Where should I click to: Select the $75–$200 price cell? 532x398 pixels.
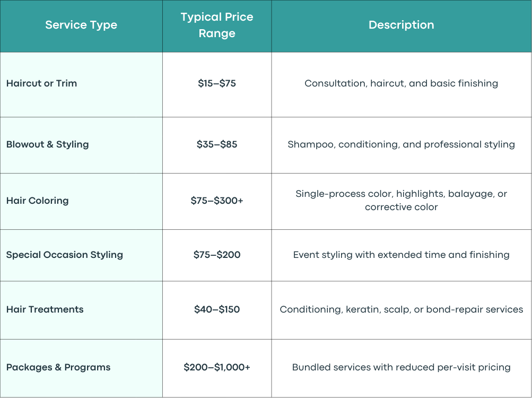pyautogui.click(x=217, y=255)
